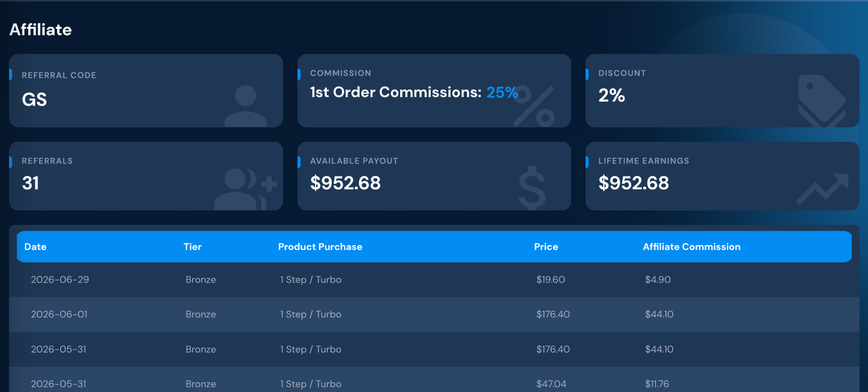Click the Affiliate Commission column header

tap(692, 247)
